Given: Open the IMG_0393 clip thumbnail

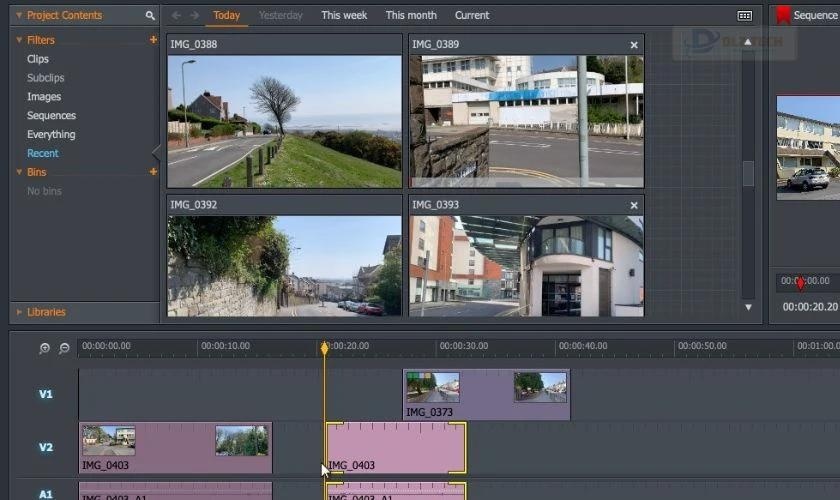Looking at the screenshot, I should click(x=527, y=266).
